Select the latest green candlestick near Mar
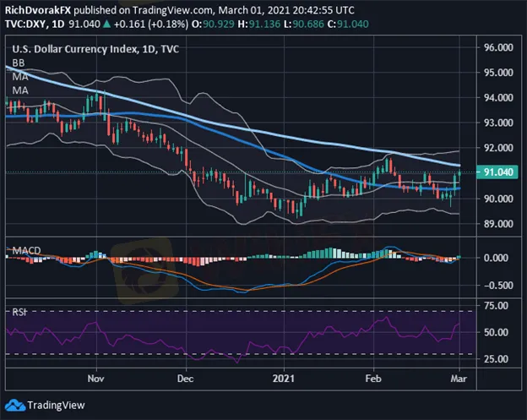 [459, 175]
